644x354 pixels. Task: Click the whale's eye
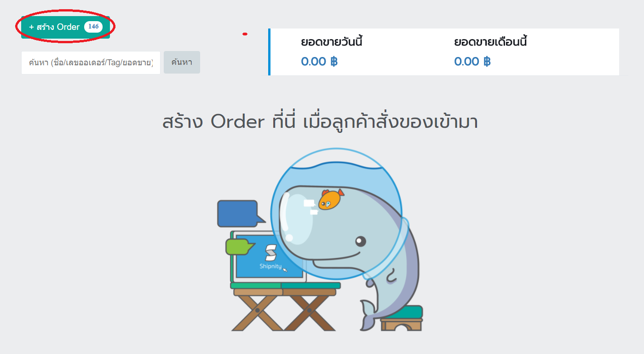pyautogui.click(x=361, y=241)
